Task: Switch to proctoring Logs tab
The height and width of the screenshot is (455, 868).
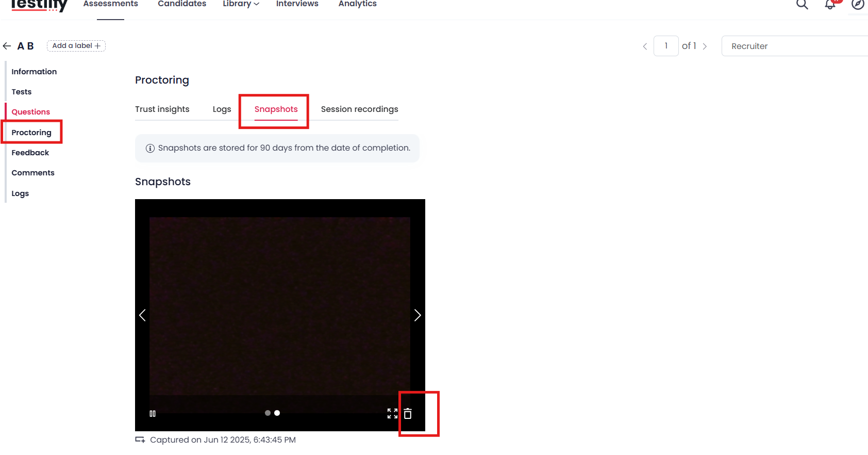Action: pos(222,109)
